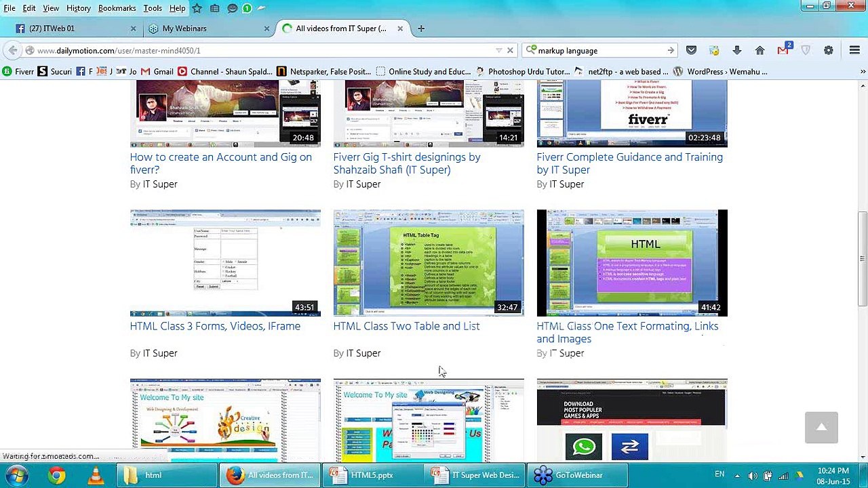This screenshot has width=868, height=488.
Task: Open the Downloads arrow icon
Action: pos(737,50)
